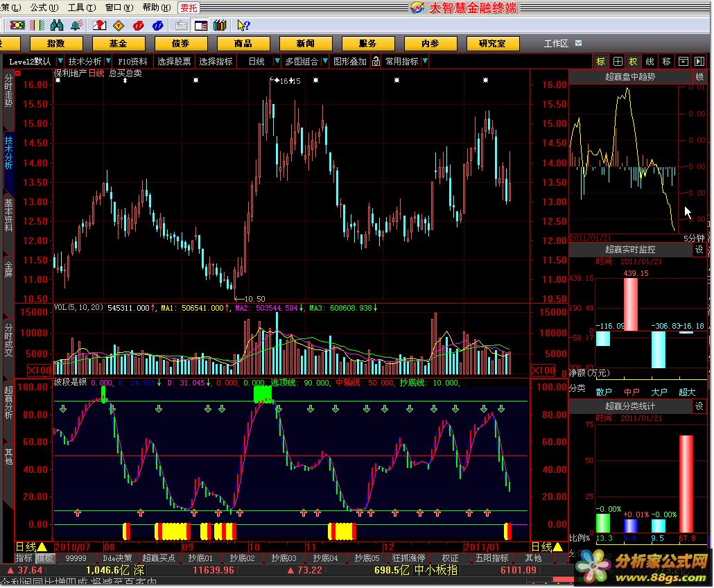Expand the 日线 period dropdown arrow
This screenshot has height=588, width=714.
point(277,61)
